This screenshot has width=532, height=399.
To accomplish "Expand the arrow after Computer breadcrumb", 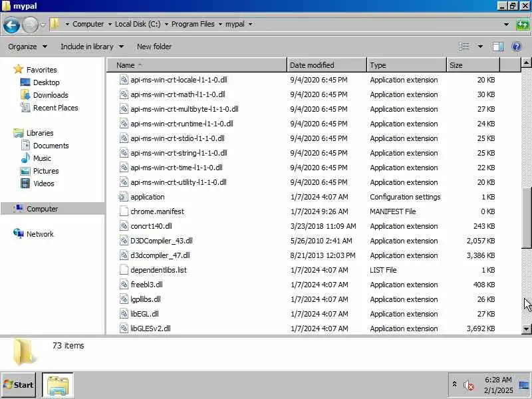I will point(110,24).
